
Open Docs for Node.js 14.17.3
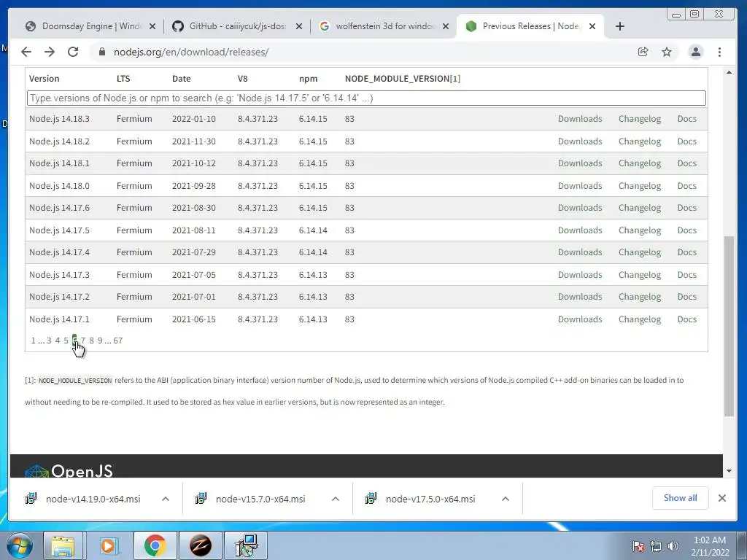686,275
